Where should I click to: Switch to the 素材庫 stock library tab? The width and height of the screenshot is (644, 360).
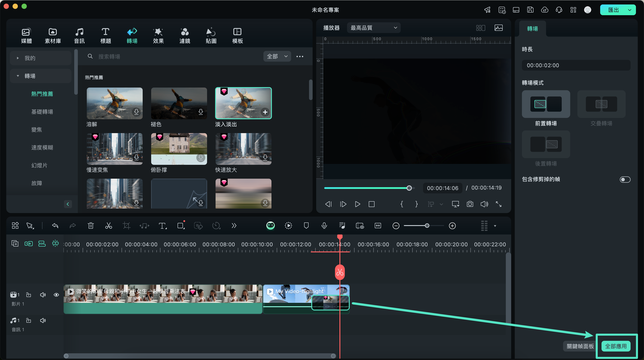[53, 36]
